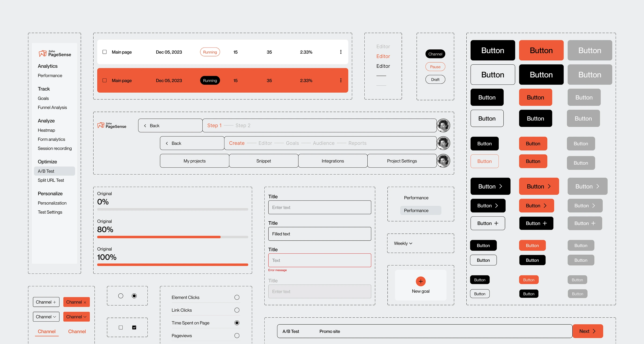Screen dimensions: 644x344
Task: Click the Draft status pill
Action: (435, 80)
